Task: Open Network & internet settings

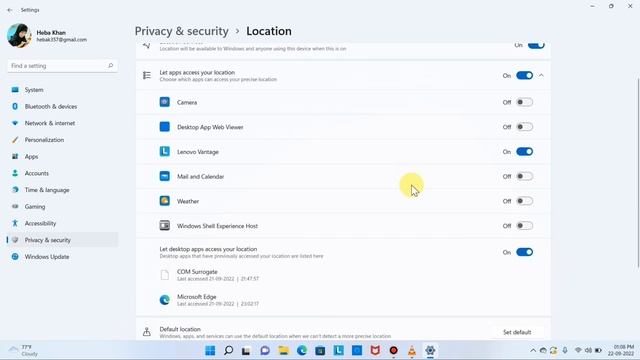Action: (62, 123)
